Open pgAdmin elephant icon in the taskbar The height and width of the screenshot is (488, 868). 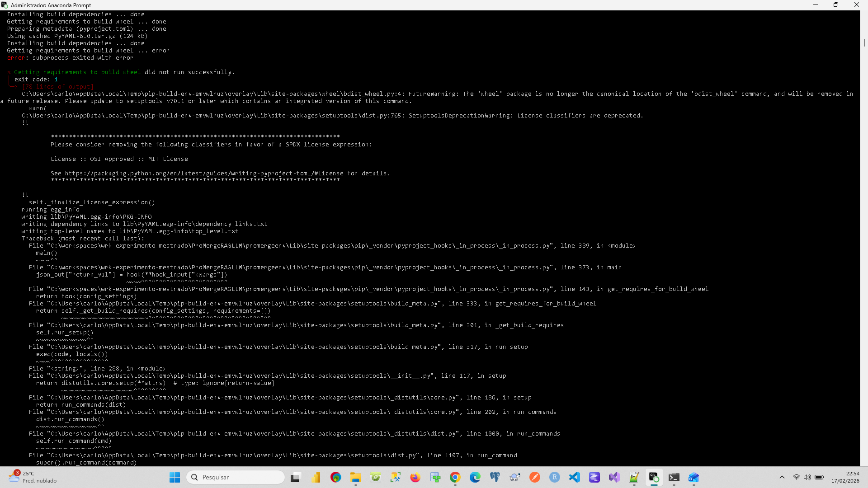[x=495, y=477]
